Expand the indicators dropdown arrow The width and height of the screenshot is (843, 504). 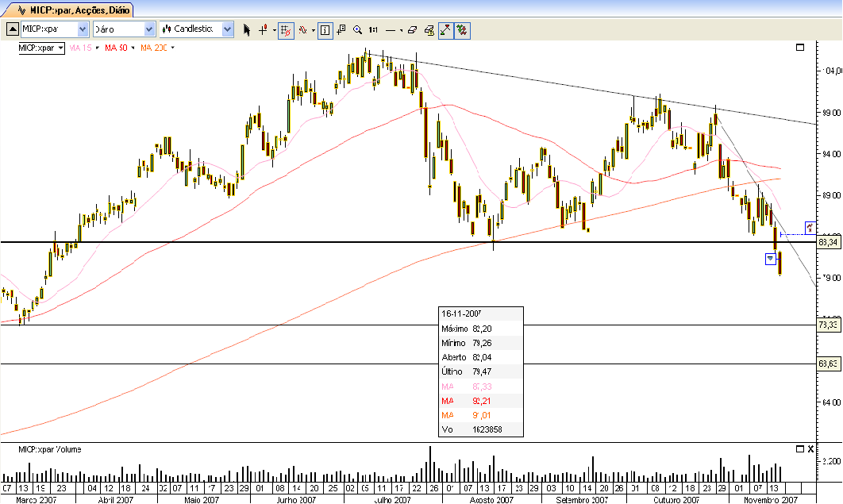pyautogui.click(x=314, y=31)
